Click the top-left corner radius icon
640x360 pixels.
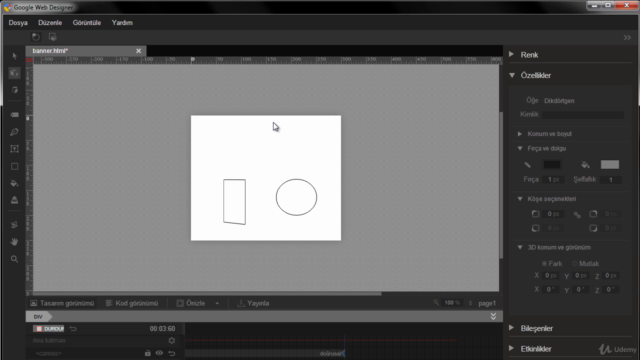click(x=536, y=214)
